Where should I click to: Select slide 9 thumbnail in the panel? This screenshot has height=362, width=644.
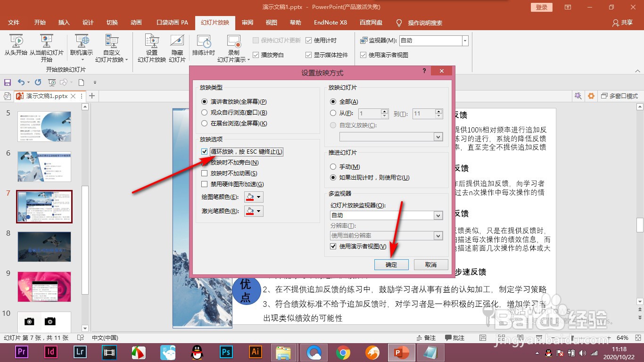[x=44, y=287]
